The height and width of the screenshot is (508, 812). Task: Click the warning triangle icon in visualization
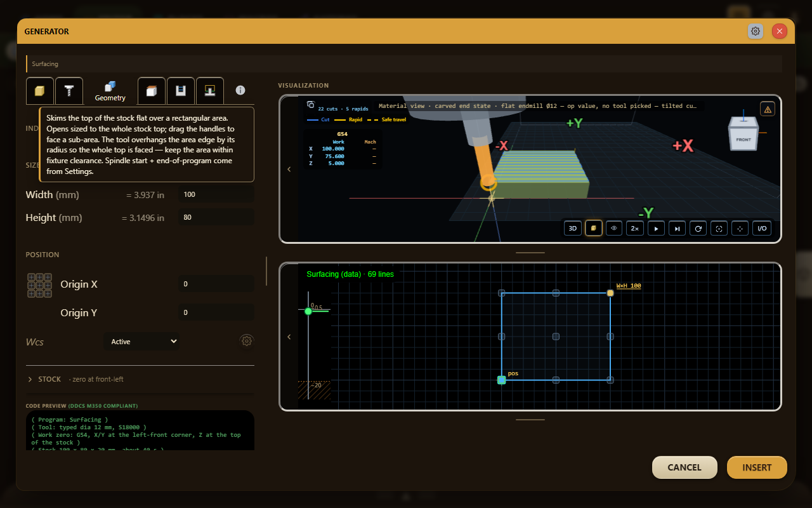click(x=768, y=109)
